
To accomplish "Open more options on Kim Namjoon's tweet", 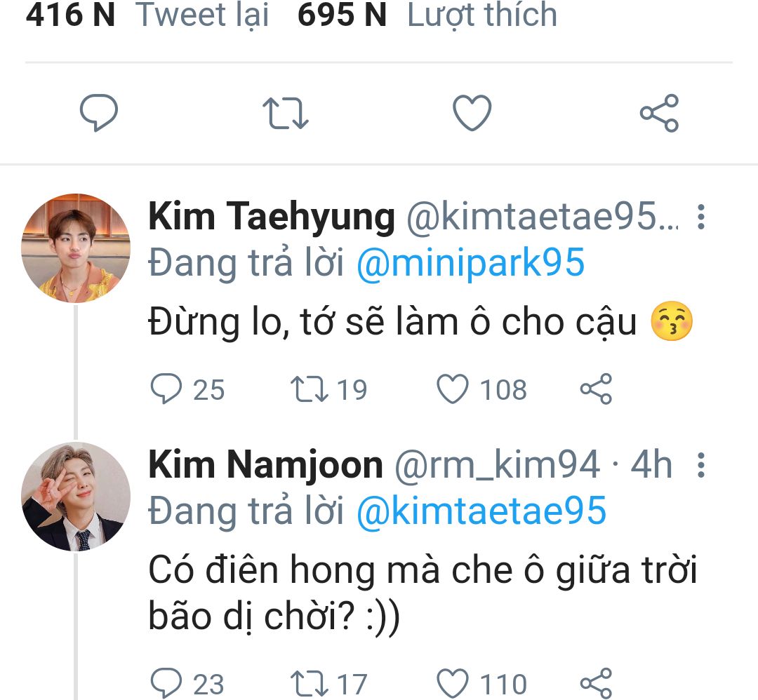I will (x=700, y=466).
